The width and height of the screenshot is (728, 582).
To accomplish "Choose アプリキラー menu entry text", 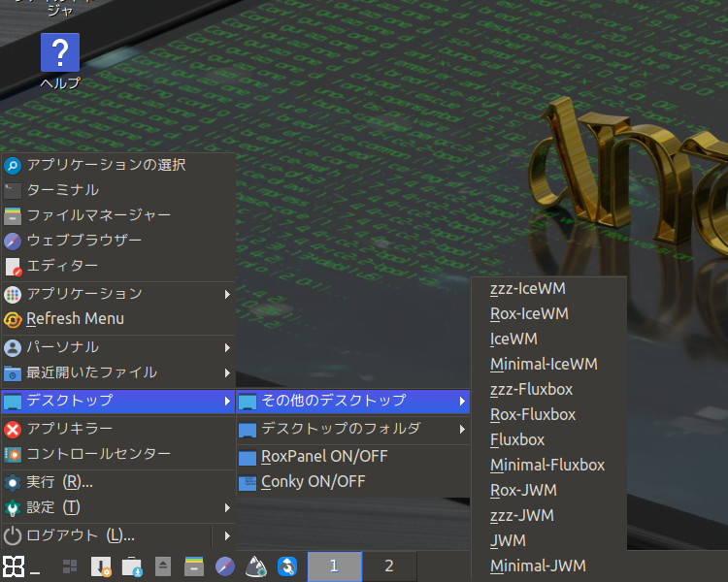I will point(70,430).
